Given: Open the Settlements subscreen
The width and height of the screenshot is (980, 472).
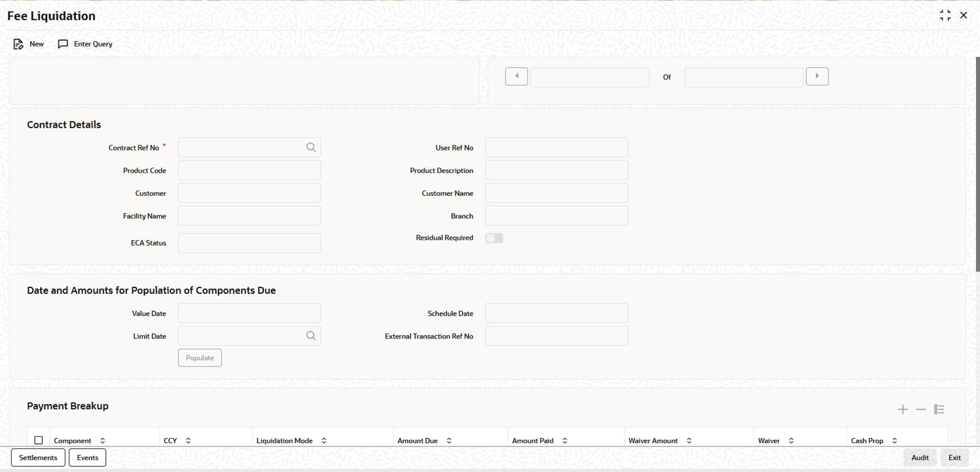Looking at the screenshot, I should pyautogui.click(x=38, y=458).
